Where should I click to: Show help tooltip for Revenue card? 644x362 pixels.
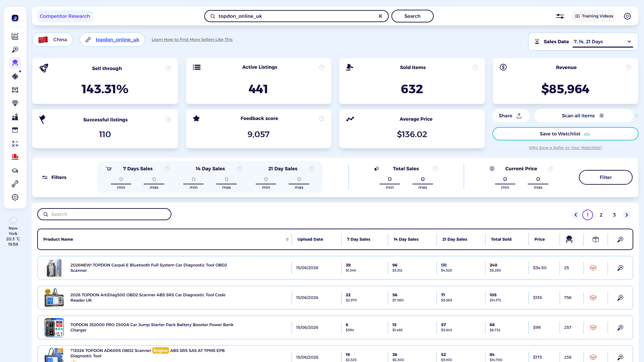click(629, 67)
